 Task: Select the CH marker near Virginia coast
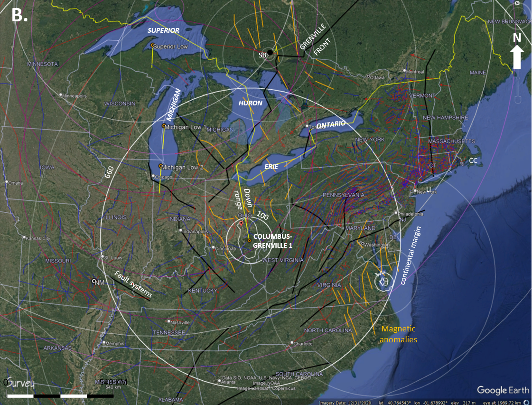click(383, 282)
